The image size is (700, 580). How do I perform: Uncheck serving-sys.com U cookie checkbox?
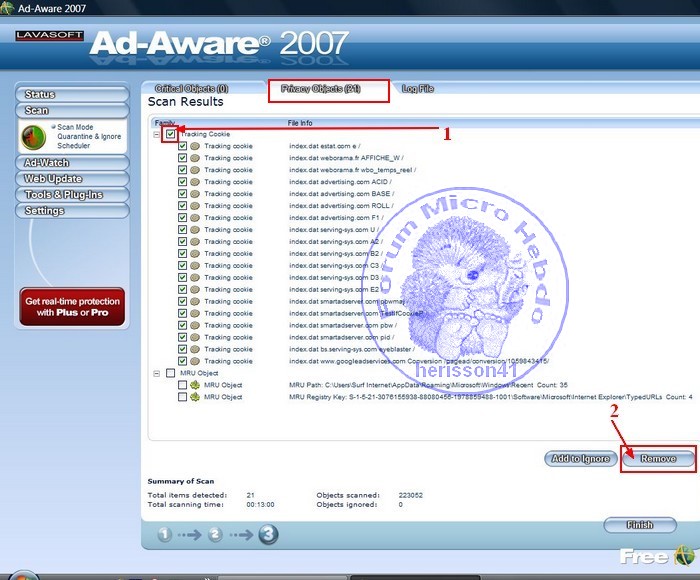[x=182, y=229]
